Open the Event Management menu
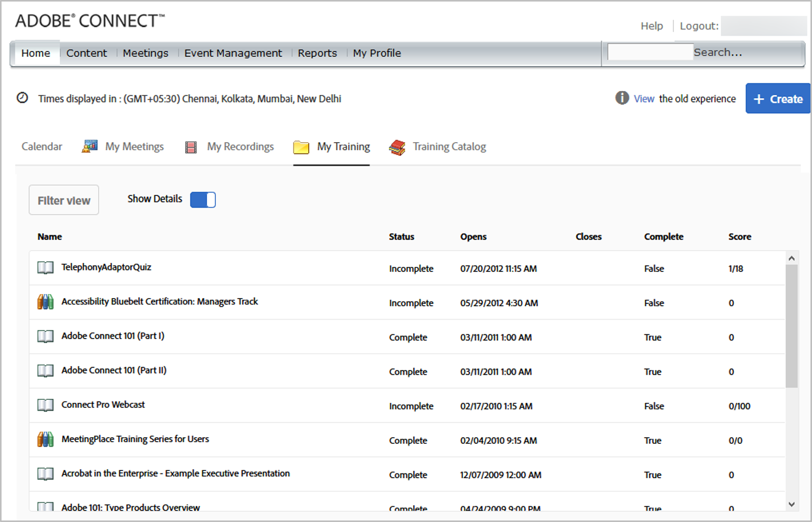 233,53
